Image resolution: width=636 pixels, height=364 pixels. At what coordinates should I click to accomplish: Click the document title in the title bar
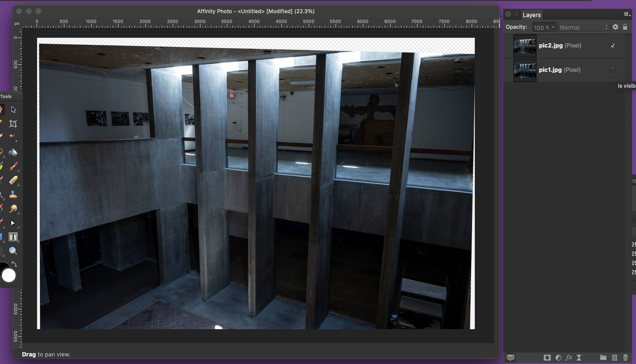click(x=256, y=11)
